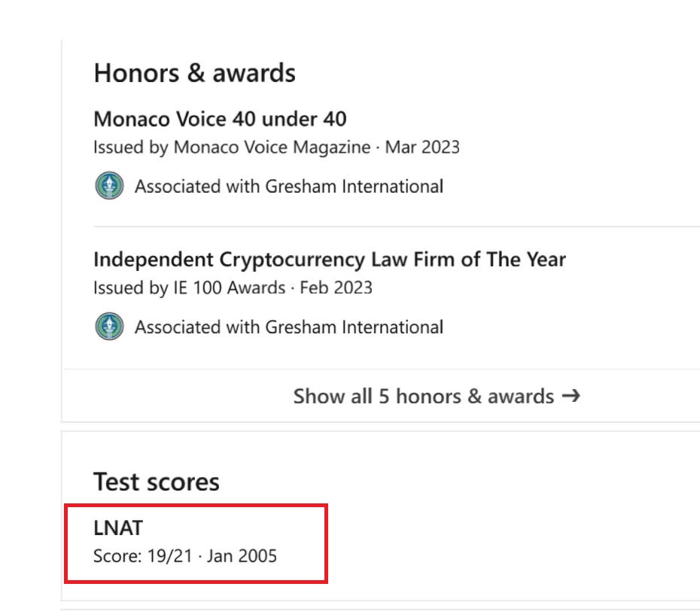Click the LNAT test score title

(x=118, y=527)
